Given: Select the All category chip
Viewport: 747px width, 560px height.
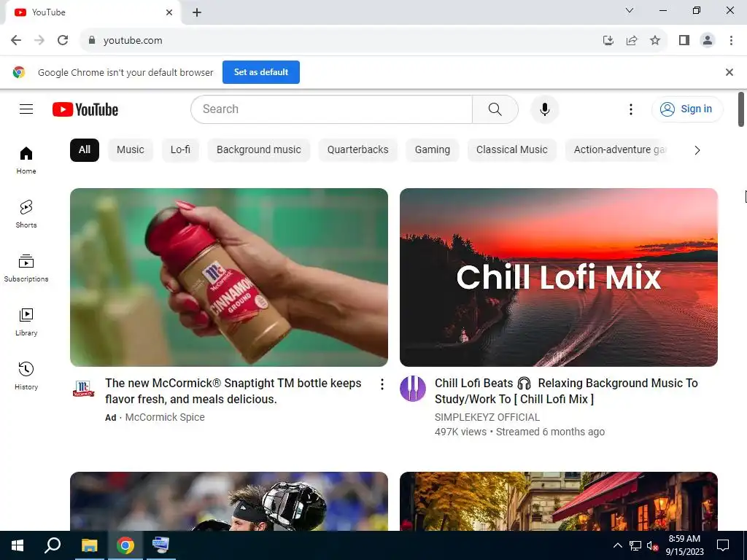Looking at the screenshot, I should [x=85, y=150].
